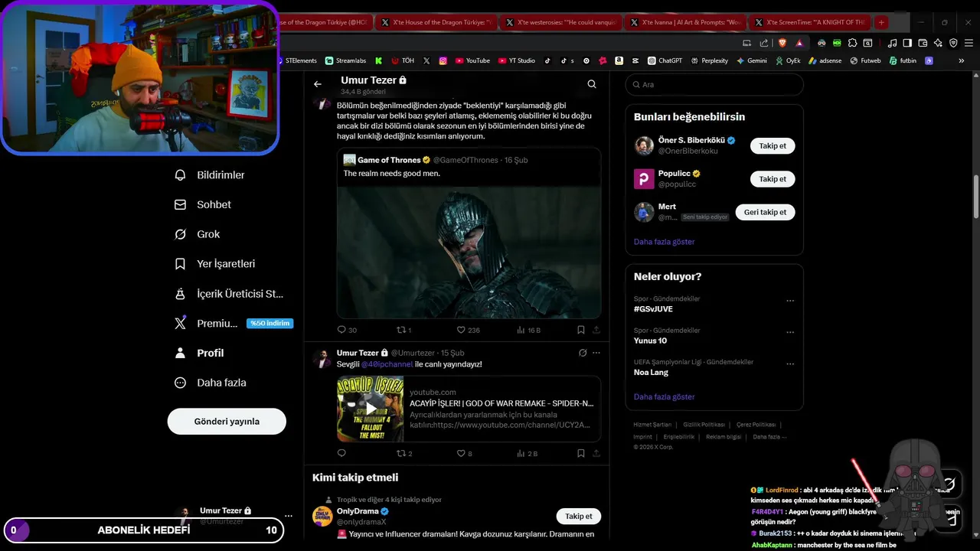Image resolution: width=980 pixels, height=551 pixels.
Task: Click the Ara search field
Action: click(x=714, y=84)
